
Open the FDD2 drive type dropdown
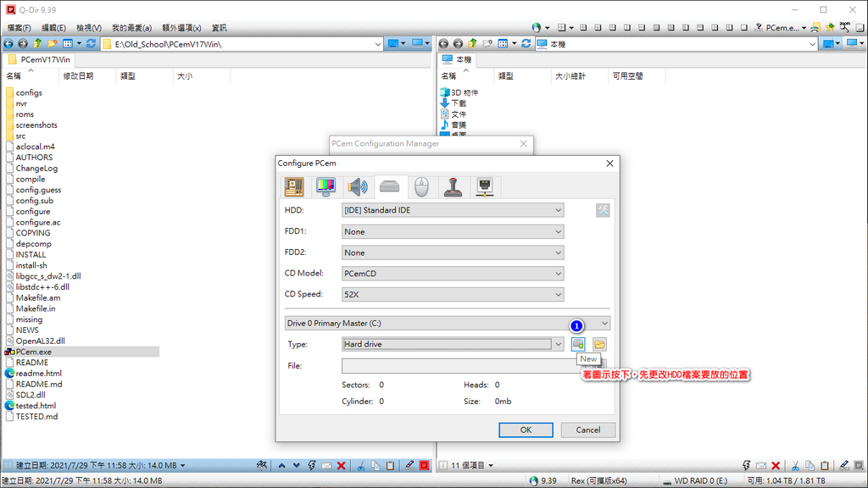[x=453, y=252]
